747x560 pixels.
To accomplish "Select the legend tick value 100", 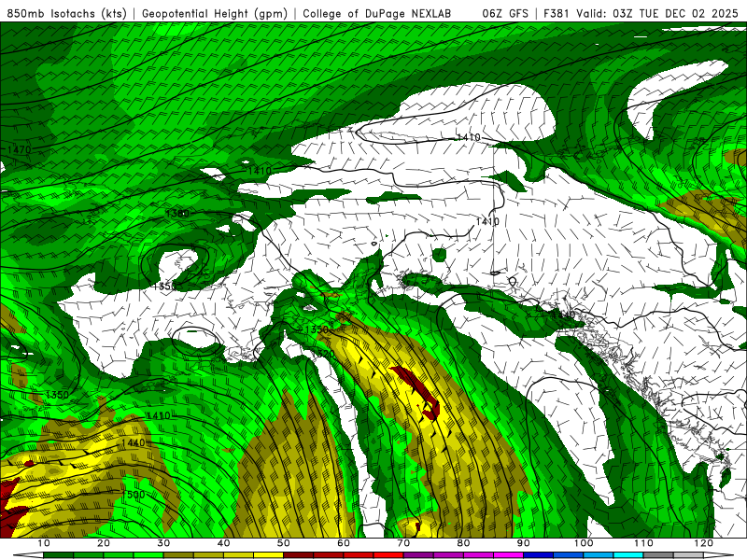I will point(584,543).
